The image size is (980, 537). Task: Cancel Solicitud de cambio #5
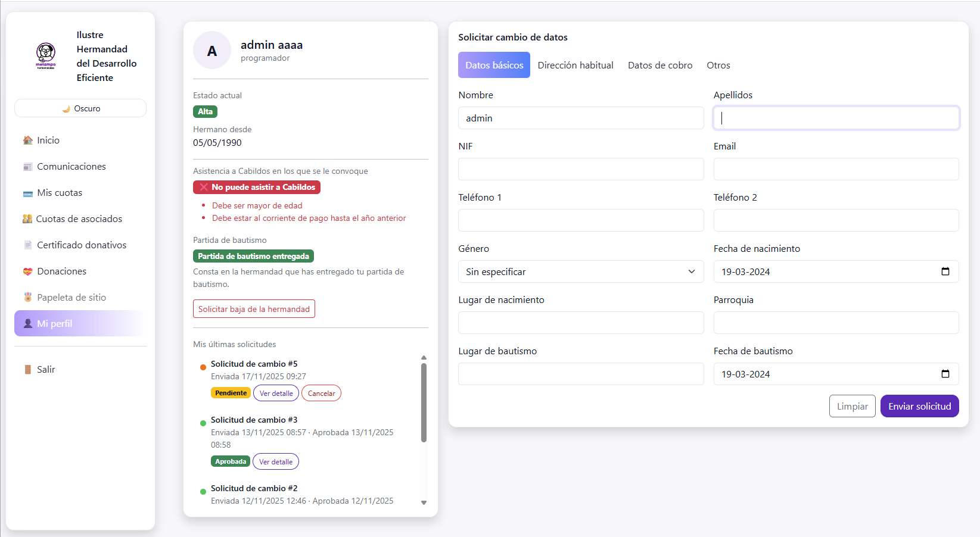321,393
